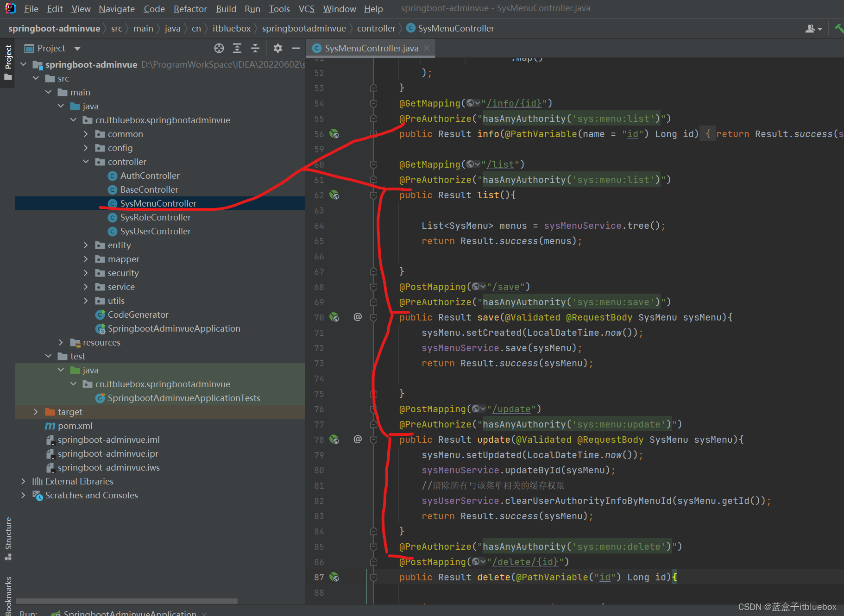844x616 pixels.
Task: Click the Build hammer icon
Action: (x=839, y=28)
